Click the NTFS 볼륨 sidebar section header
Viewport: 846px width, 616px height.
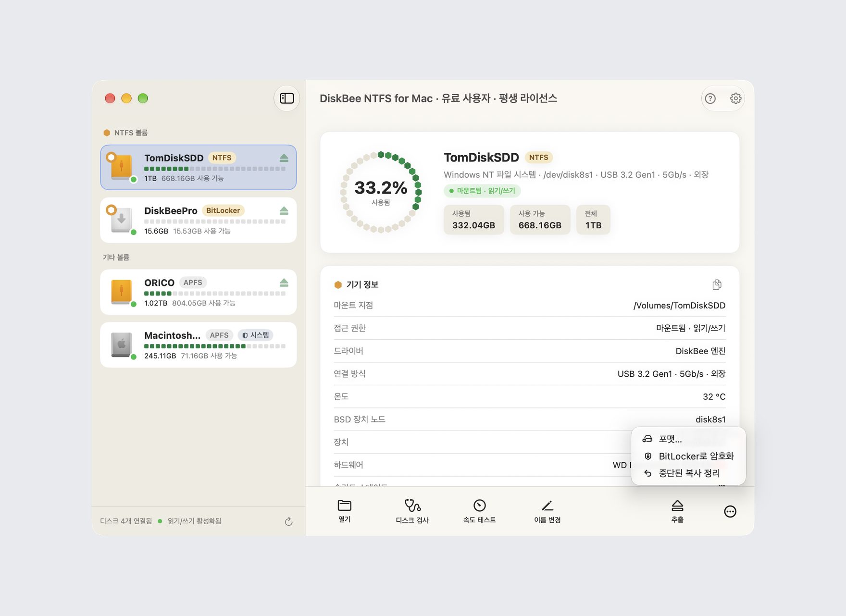[x=131, y=133]
